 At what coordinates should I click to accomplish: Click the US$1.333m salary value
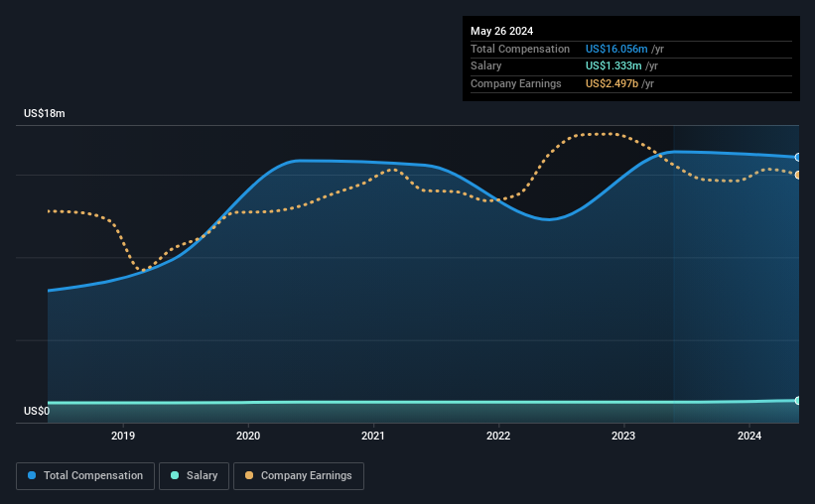613,66
